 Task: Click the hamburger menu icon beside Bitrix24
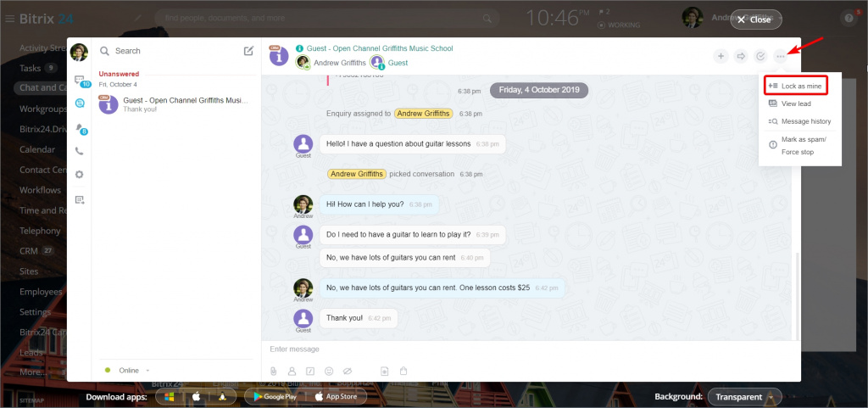tap(9, 19)
